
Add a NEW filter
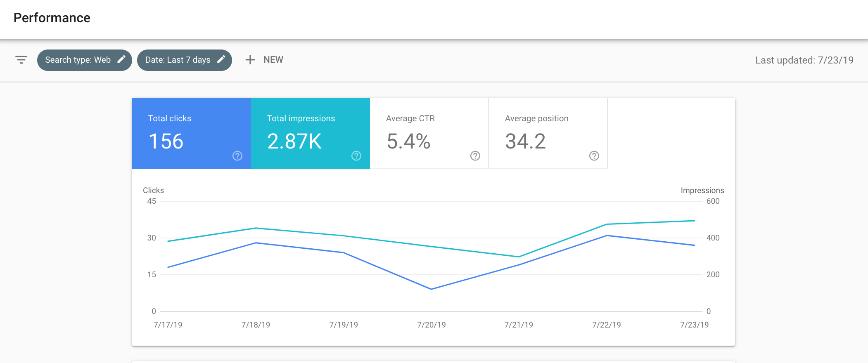point(273,60)
